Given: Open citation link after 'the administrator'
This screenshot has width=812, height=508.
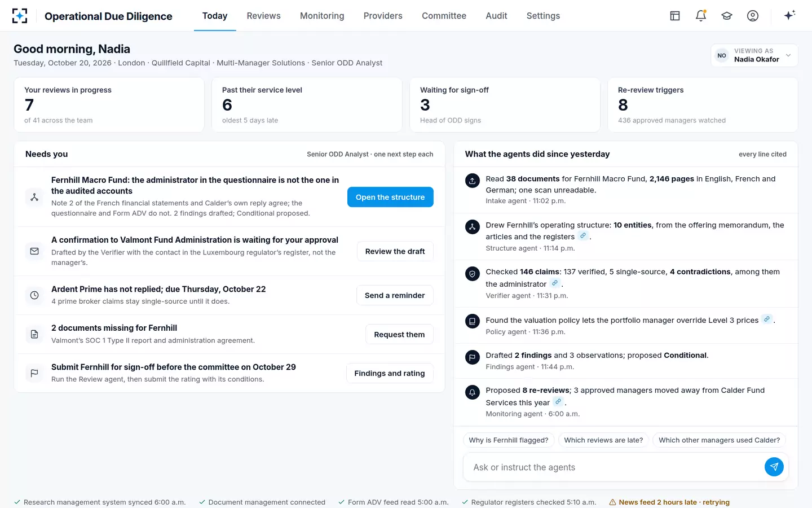Looking at the screenshot, I should [555, 283].
